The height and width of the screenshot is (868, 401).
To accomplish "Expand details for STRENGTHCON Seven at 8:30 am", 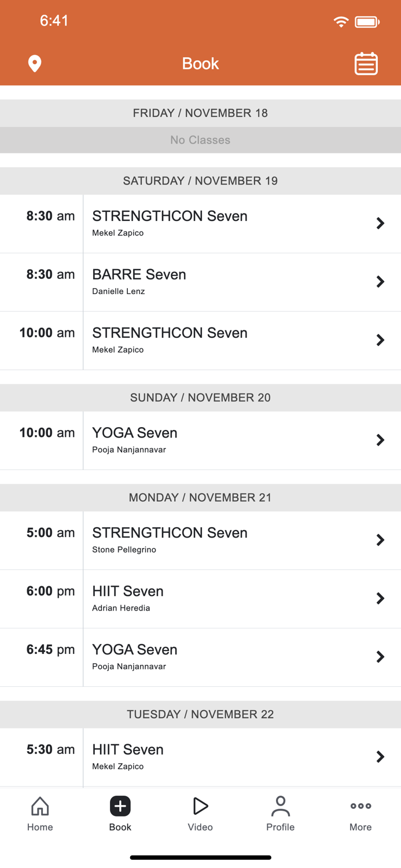I will pos(200,223).
